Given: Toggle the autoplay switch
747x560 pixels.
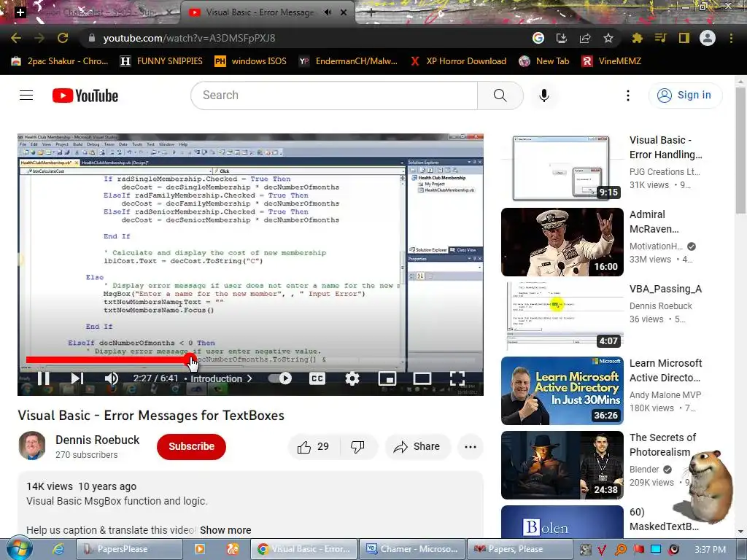Looking at the screenshot, I should 280,378.
